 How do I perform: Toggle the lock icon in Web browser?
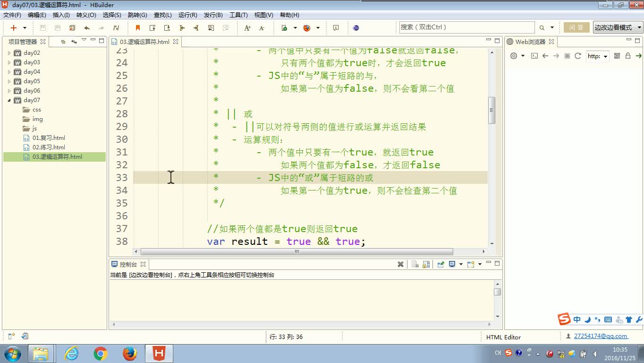tap(628, 56)
